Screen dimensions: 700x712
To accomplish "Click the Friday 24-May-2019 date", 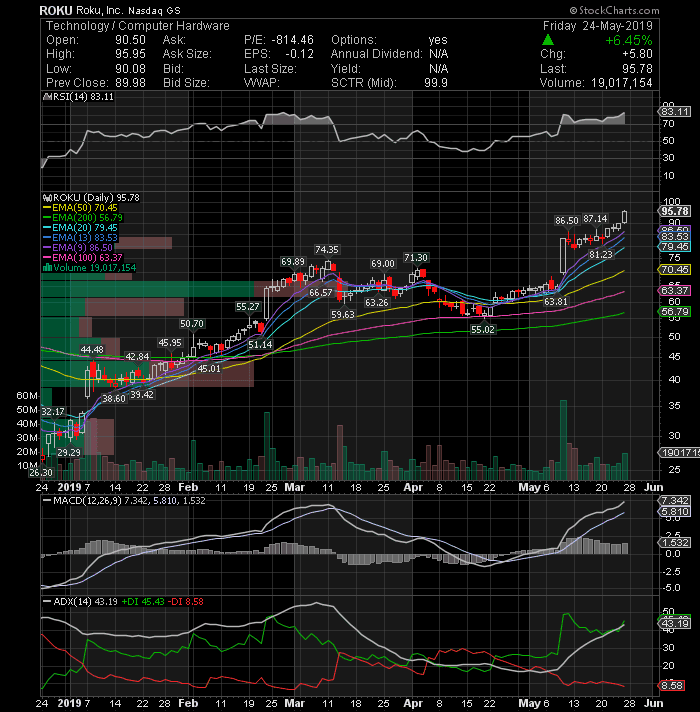I will 597,25.
